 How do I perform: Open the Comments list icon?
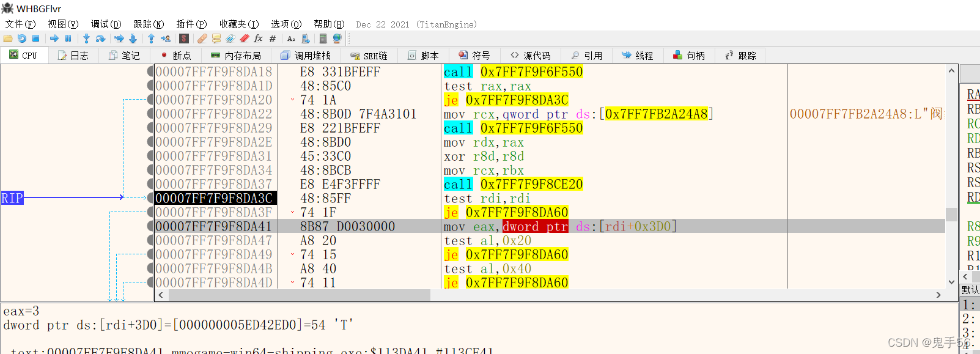[x=216, y=39]
